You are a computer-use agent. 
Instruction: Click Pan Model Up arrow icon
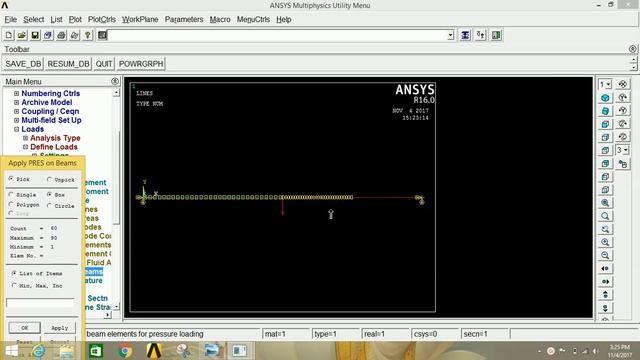click(x=605, y=294)
